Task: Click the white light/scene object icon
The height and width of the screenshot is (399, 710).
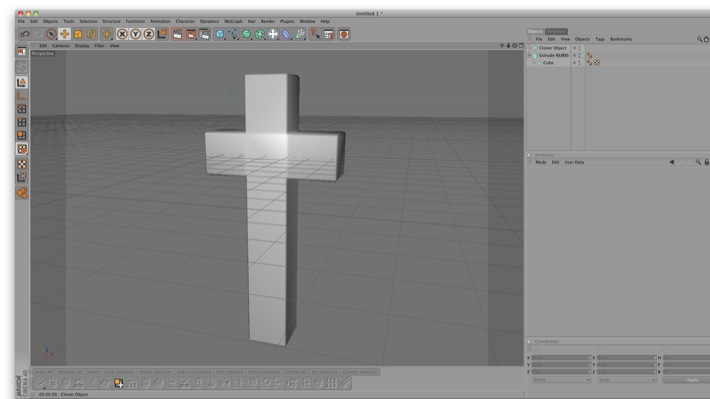Action: (273, 34)
